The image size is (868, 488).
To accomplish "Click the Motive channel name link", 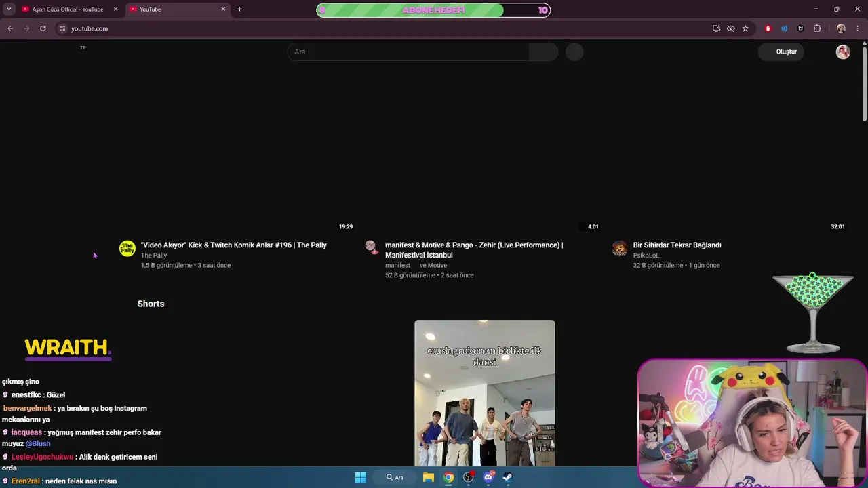I will point(437,266).
